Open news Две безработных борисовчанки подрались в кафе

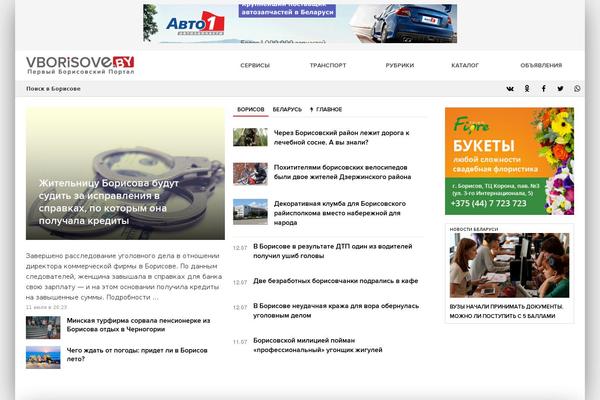[x=336, y=281]
